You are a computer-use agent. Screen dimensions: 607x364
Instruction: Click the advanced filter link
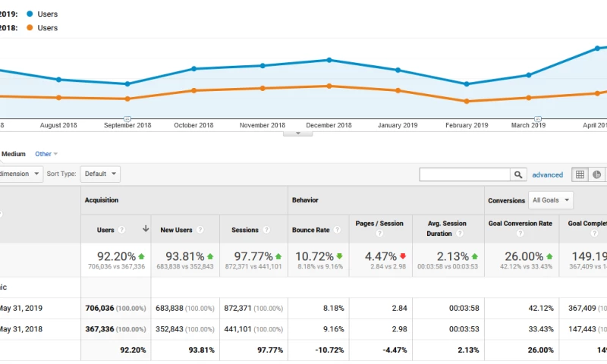point(547,174)
